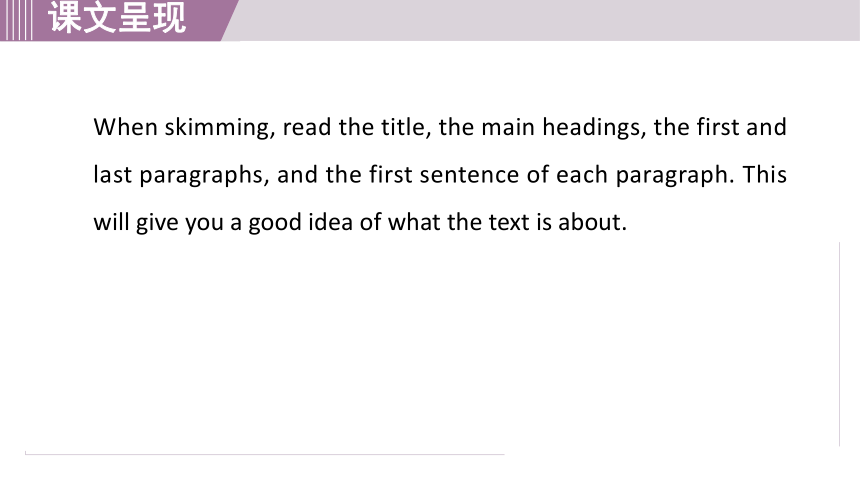The image size is (860, 484).
Task: Click the word "main" in the first line
Action: click(508, 127)
